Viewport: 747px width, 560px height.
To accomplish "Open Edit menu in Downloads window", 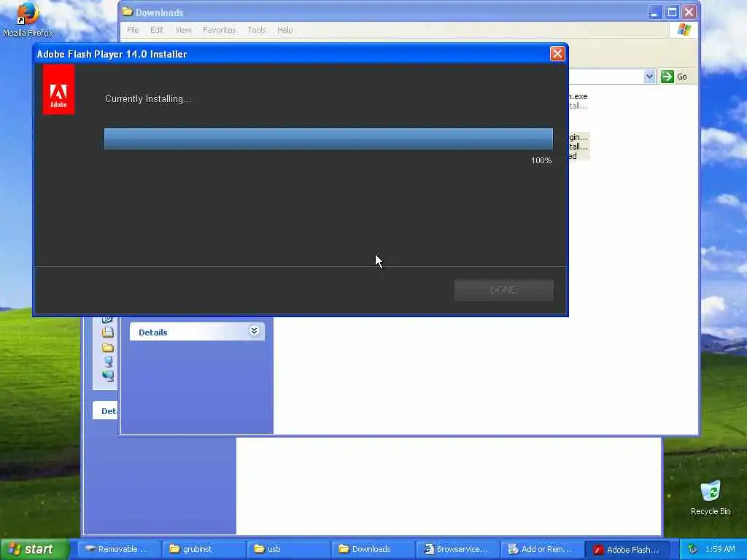I will [157, 30].
